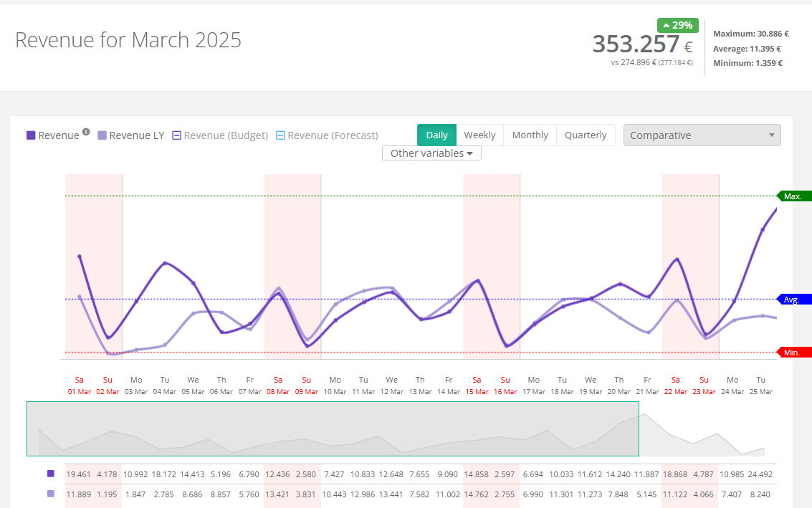Click the dark purple Revenue row swatch

51,474
